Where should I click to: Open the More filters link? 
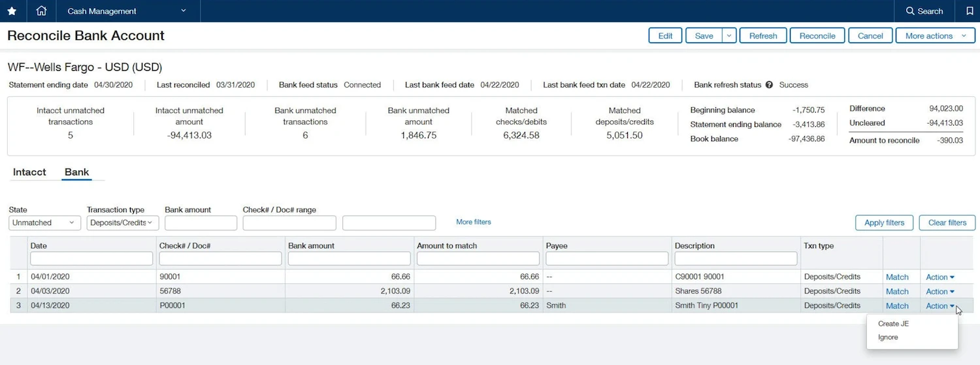[x=473, y=222]
